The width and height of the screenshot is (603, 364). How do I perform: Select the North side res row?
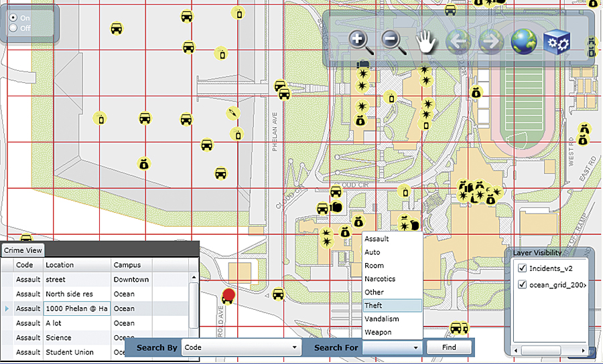94,294
